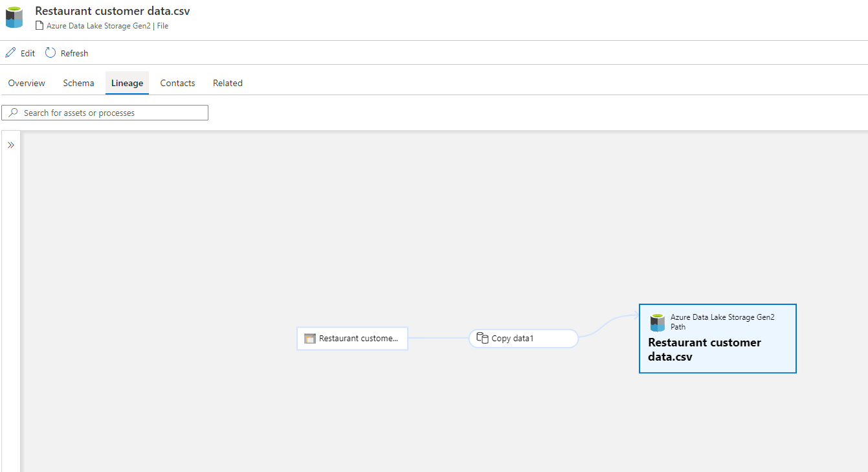The height and width of the screenshot is (472, 868).
Task: Click the Refresh circular arrow icon
Action: [x=50, y=52]
